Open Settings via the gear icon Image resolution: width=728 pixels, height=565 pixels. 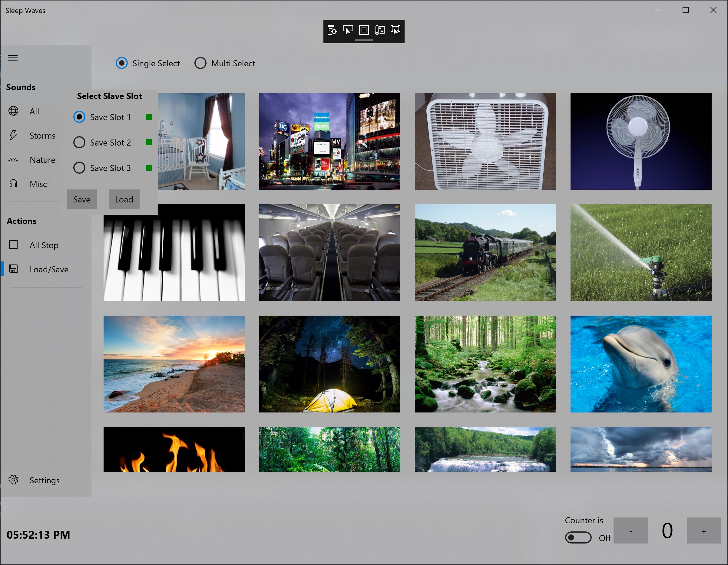(13, 480)
